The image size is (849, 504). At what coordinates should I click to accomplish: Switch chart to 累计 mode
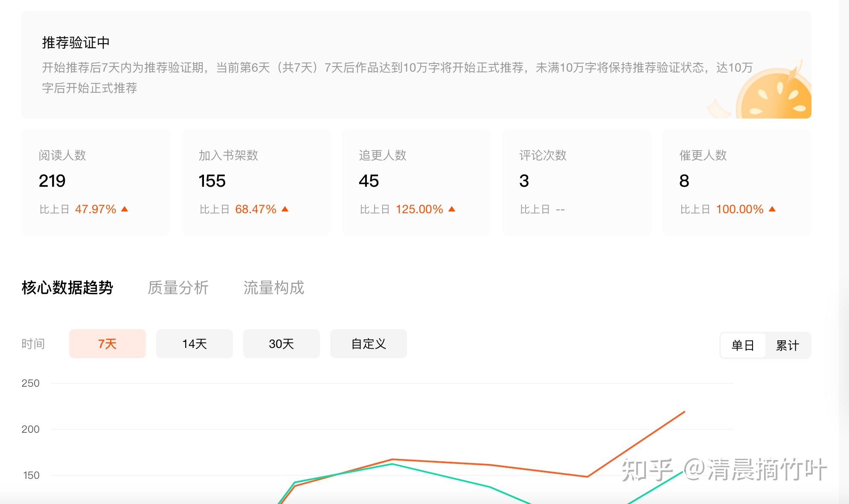(x=787, y=345)
